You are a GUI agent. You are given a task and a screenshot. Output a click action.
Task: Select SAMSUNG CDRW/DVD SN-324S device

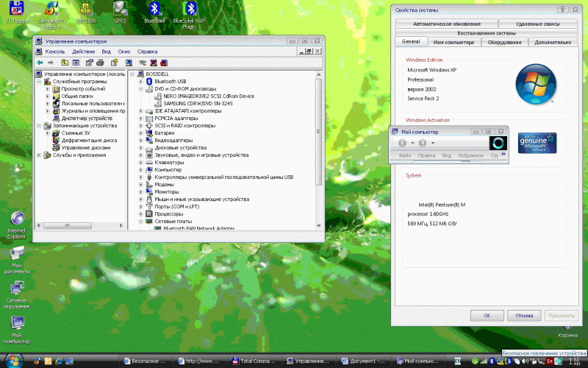[x=198, y=104]
